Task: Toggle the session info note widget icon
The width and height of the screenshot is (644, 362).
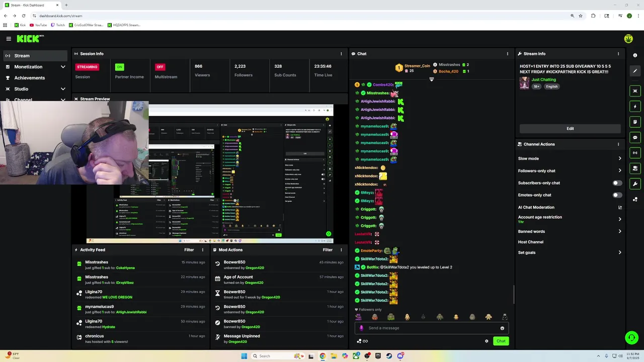Action: click(635, 122)
